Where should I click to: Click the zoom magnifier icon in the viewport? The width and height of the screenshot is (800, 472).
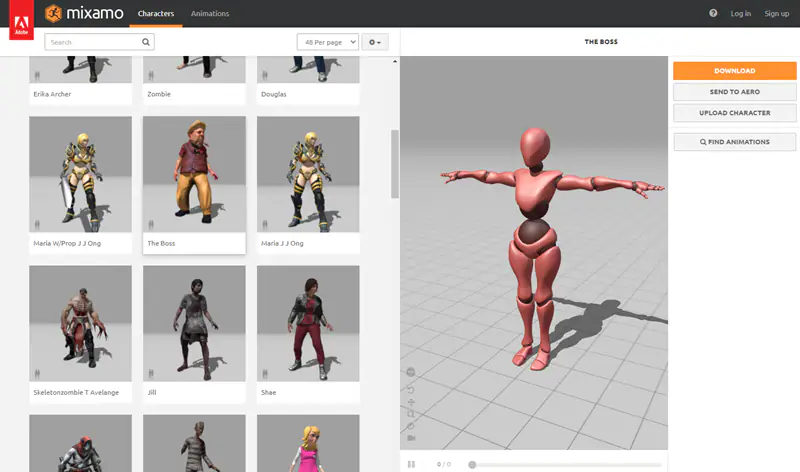[411, 414]
